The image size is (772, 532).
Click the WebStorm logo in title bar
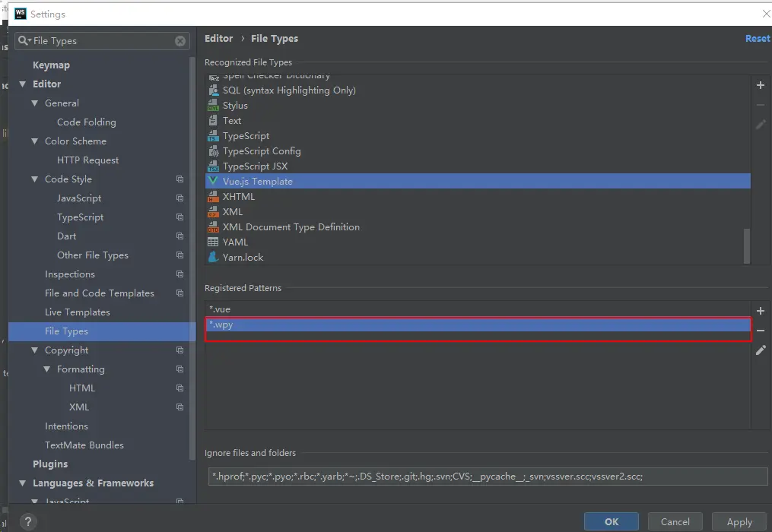pos(21,14)
